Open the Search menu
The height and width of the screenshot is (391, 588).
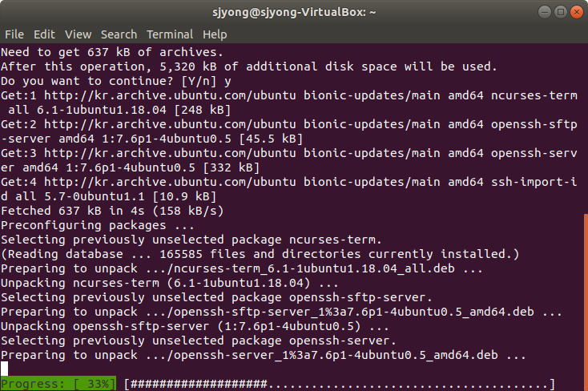pyautogui.click(x=119, y=34)
